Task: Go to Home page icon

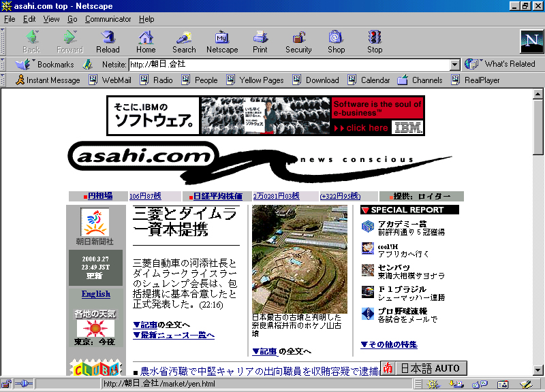Action: coord(146,40)
